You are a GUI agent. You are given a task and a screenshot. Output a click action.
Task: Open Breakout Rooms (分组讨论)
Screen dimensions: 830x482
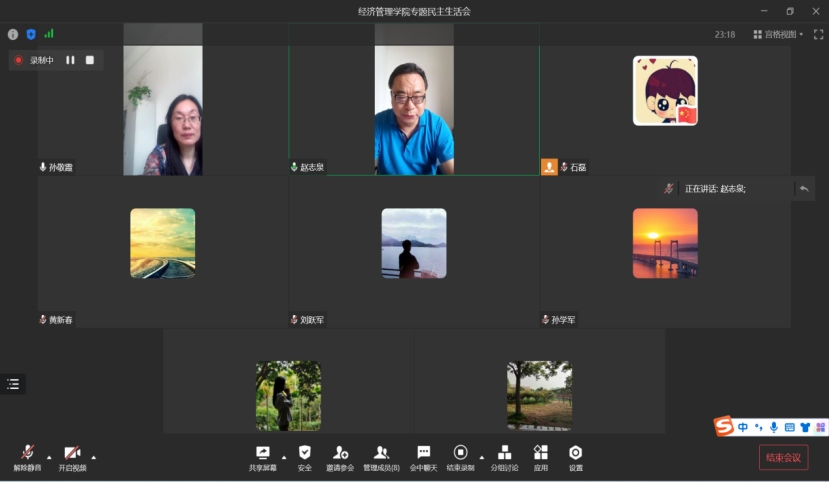point(504,455)
